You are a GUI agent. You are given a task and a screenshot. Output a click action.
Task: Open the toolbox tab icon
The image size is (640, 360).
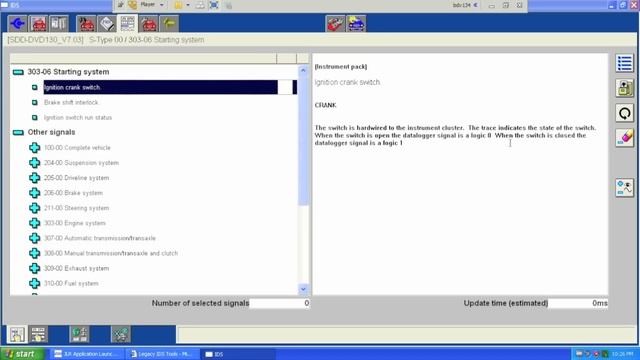click(x=59, y=23)
